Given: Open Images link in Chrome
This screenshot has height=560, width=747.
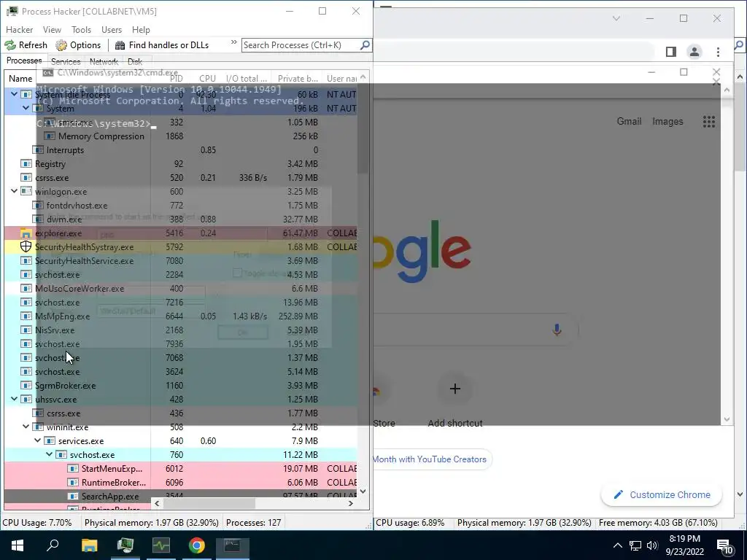Looking at the screenshot, I should [x=667, y=122].
